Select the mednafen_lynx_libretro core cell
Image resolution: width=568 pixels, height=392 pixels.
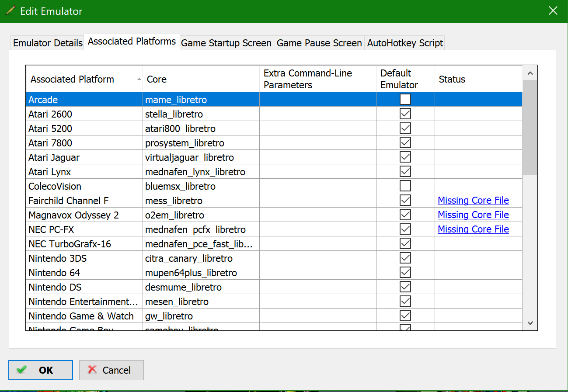(x=201, y=172)
